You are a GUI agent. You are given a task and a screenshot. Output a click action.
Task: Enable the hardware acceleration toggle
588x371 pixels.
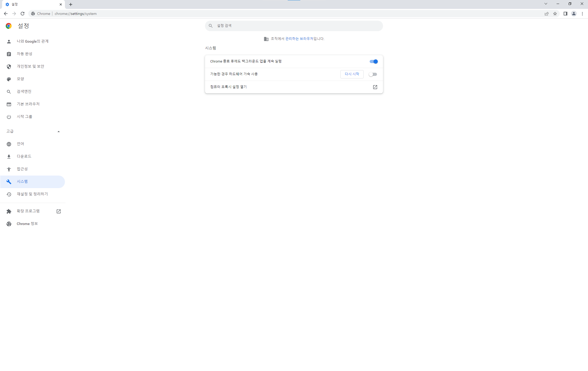coord(373,74)
